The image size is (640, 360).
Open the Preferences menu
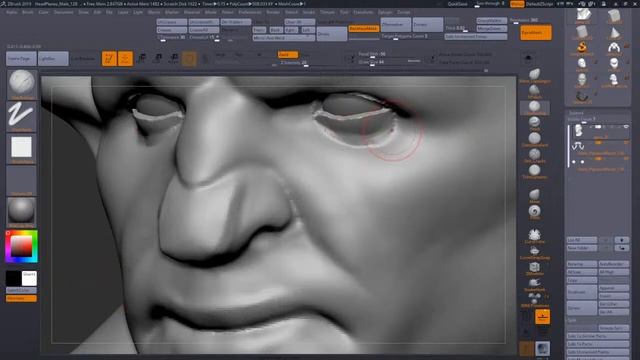click(x=250, y=12)
